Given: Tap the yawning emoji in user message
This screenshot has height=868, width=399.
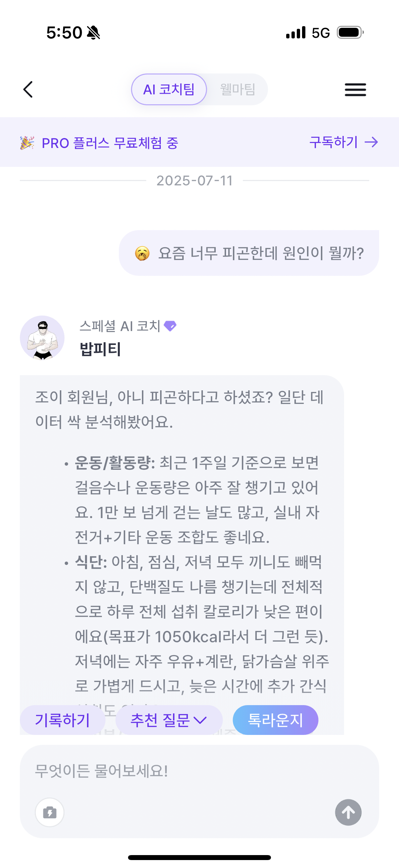Looking at the screenshot, I should [142, 253].
